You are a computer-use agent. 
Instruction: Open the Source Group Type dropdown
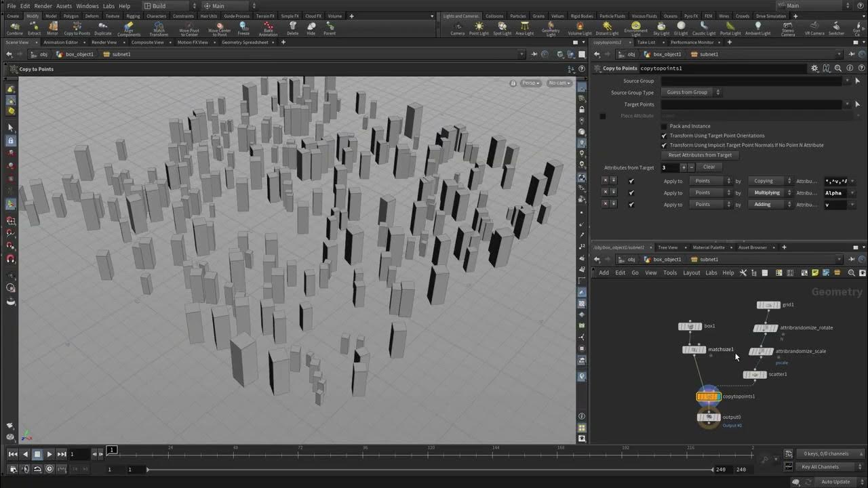coord(692,92)
